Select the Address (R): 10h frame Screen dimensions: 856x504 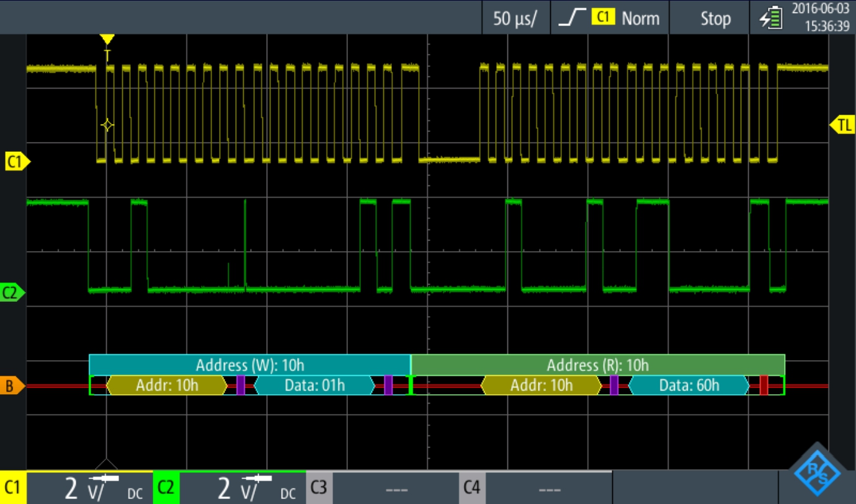[598, 365]
